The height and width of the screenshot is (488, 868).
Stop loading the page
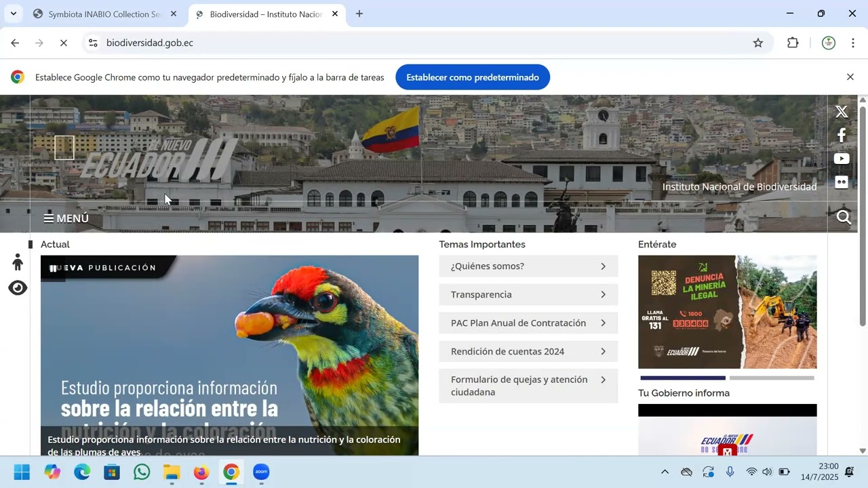pyautogui.click(x=63, y=43)
